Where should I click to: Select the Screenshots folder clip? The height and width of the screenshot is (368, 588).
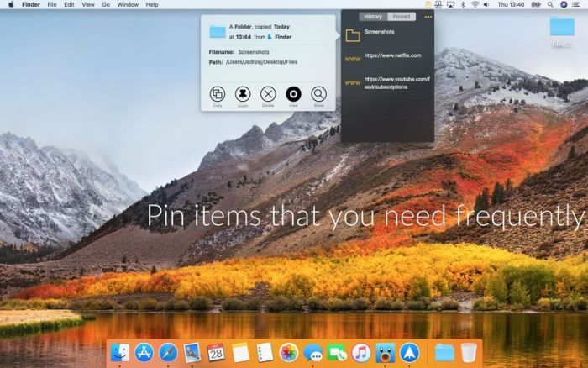coord(387,35)
